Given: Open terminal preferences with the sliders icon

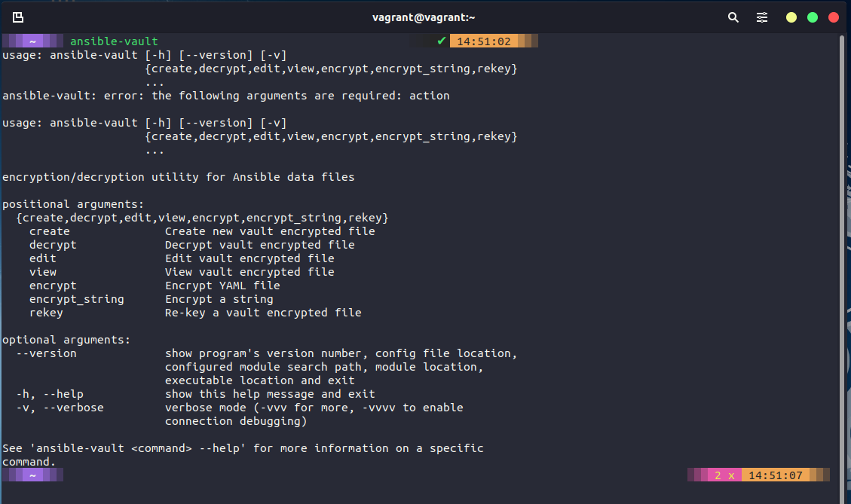Looking at the screenshot, I should (761, 17).
